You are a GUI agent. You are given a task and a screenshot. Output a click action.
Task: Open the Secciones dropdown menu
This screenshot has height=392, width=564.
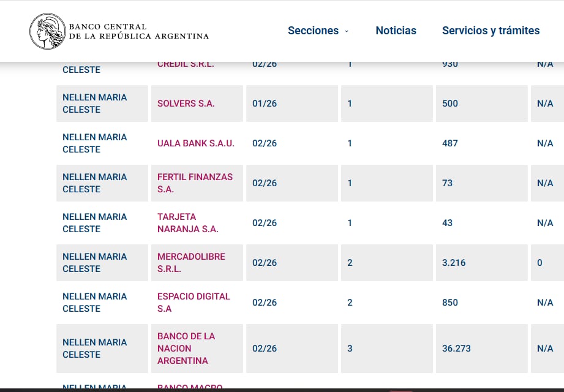313,30
